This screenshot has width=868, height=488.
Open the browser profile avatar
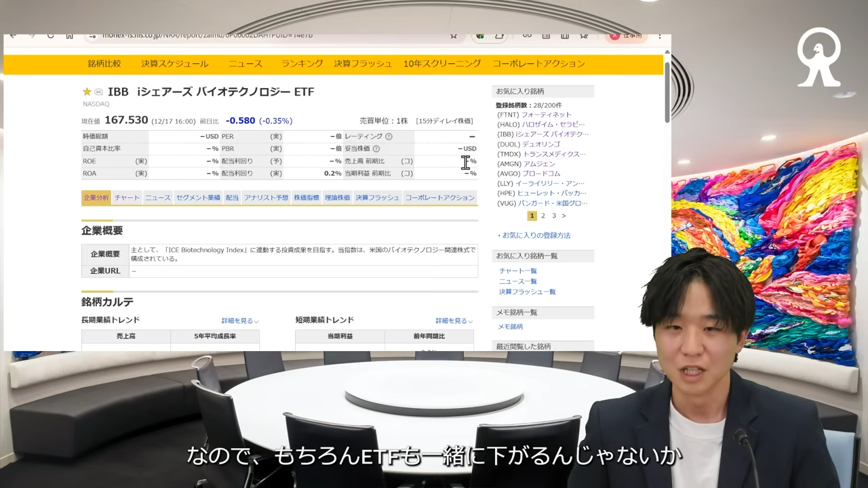tap(614, 36)
